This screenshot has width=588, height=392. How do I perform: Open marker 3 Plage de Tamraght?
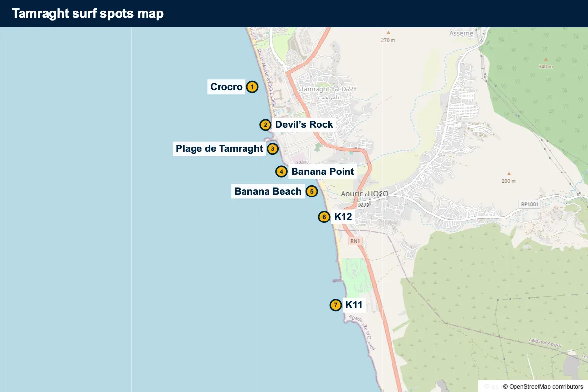coord(273,148)
